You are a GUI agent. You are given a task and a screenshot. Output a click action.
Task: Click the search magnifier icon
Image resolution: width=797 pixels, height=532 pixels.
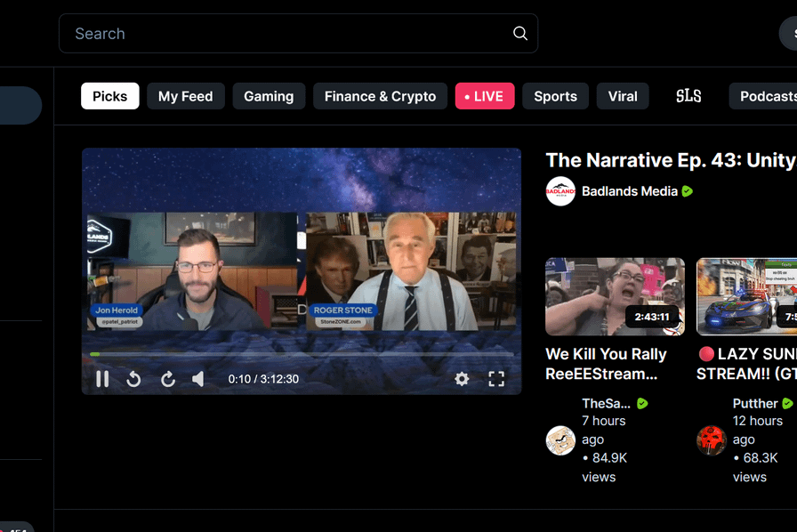coord(519,33)
